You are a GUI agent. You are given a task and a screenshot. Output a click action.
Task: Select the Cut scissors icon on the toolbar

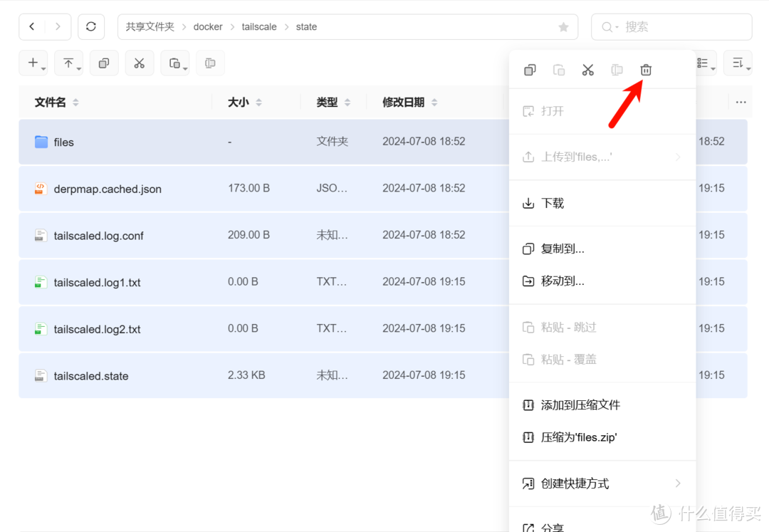click(x=139, y=63)
